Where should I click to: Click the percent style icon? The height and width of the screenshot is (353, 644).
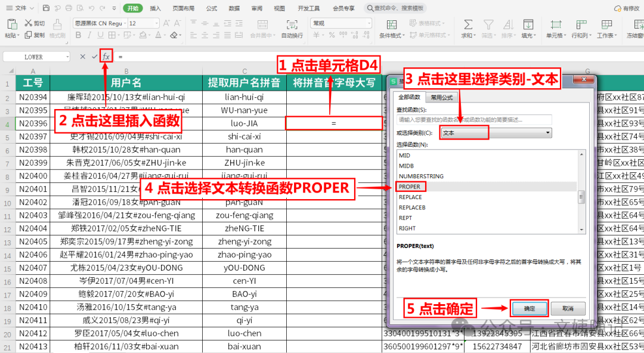332,35
